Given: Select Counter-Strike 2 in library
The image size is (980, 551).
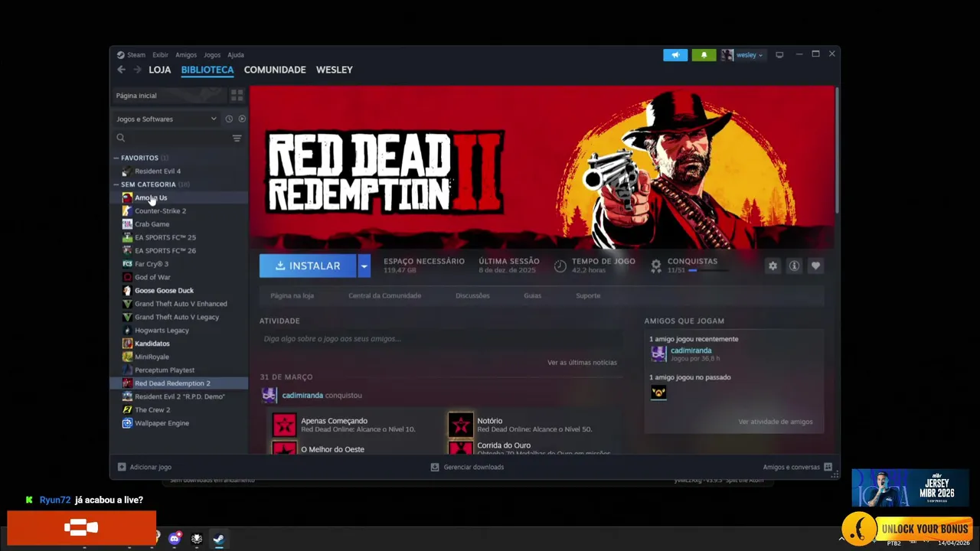Looking at the screenshot, I should point(180,211).
